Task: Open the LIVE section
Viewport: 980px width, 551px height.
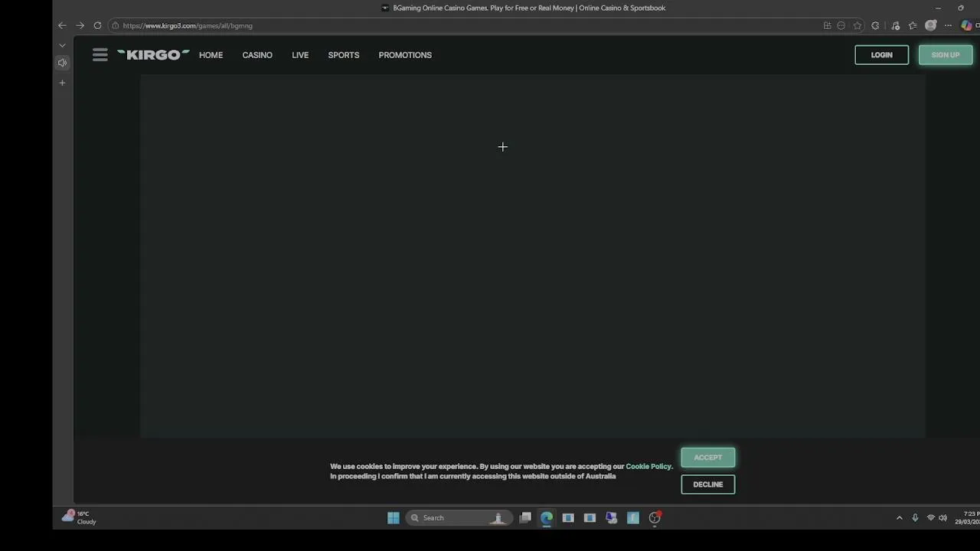Action: coord(300,55)
